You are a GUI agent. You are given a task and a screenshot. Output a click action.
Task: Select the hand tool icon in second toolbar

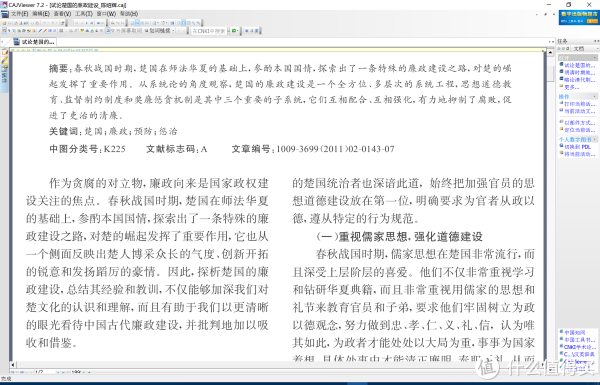(5, 31)
